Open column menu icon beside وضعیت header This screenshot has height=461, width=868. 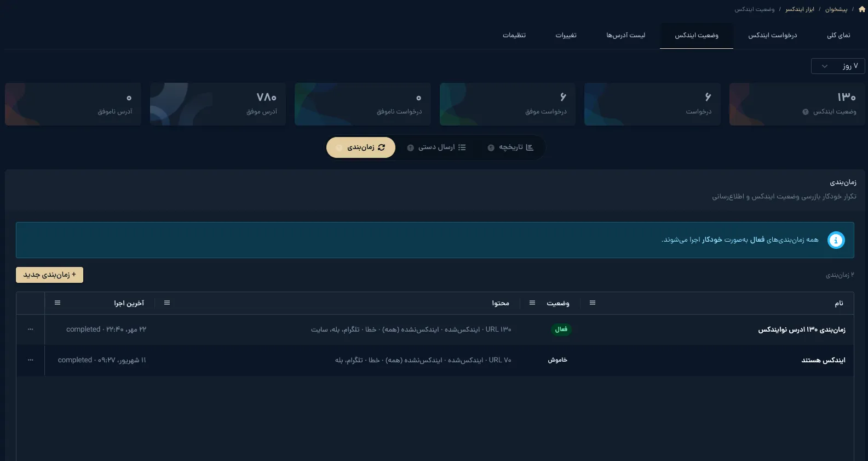click(532, 303)
